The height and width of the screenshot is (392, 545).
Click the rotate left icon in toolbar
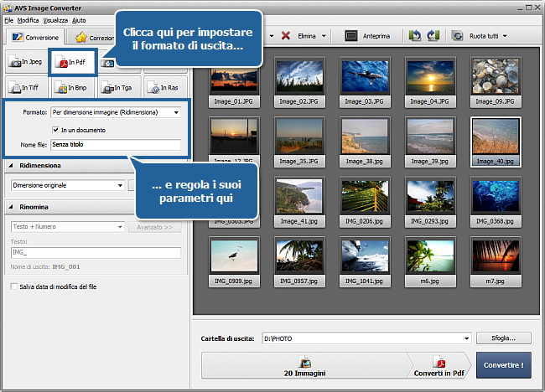click(x=415, y=36)
